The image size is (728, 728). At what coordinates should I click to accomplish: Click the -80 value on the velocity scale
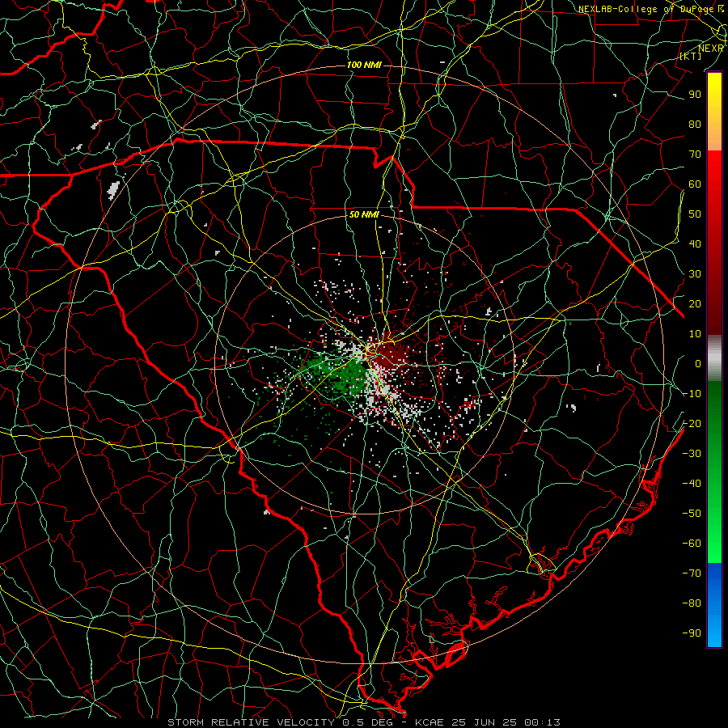pyautogui.click(x=692, y=603)
